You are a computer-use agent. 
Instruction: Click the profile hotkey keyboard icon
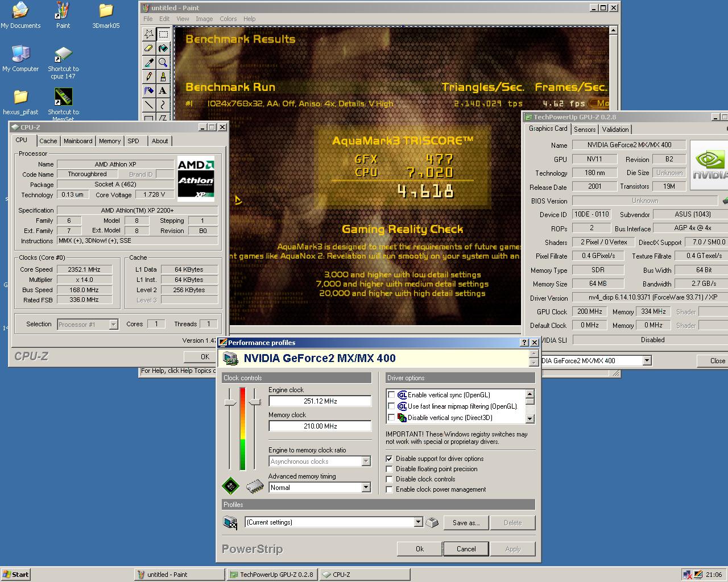432,522
